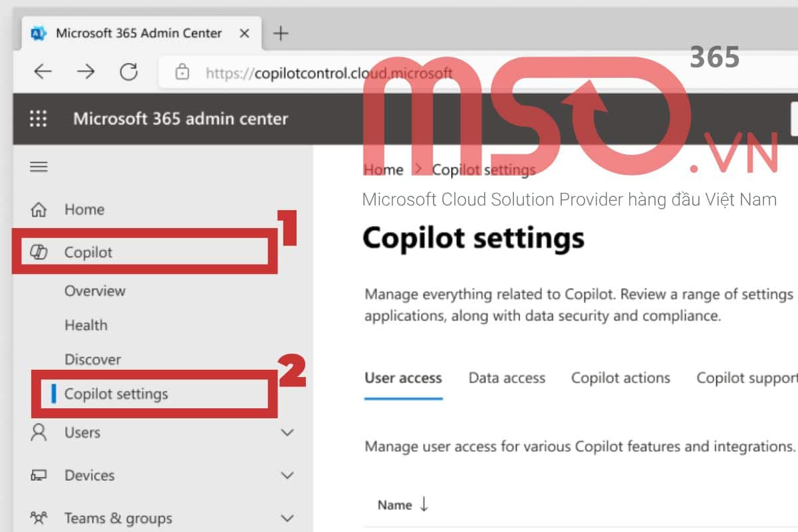
Task: Expand the Teams & groups chevron
Action: [287, 518]
